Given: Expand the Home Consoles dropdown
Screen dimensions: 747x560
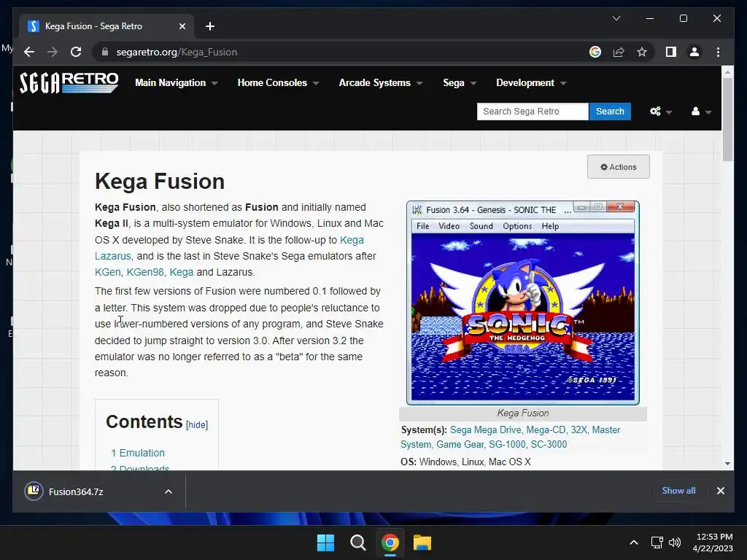Looking at the screenshot, I should [x=278, y=83].
